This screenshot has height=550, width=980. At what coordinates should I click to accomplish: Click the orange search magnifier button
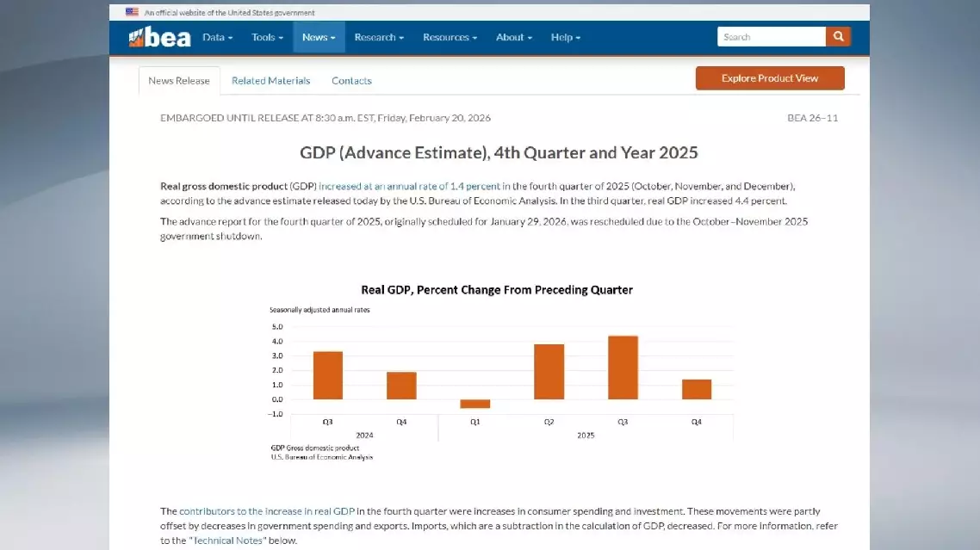tap(838, 37)
